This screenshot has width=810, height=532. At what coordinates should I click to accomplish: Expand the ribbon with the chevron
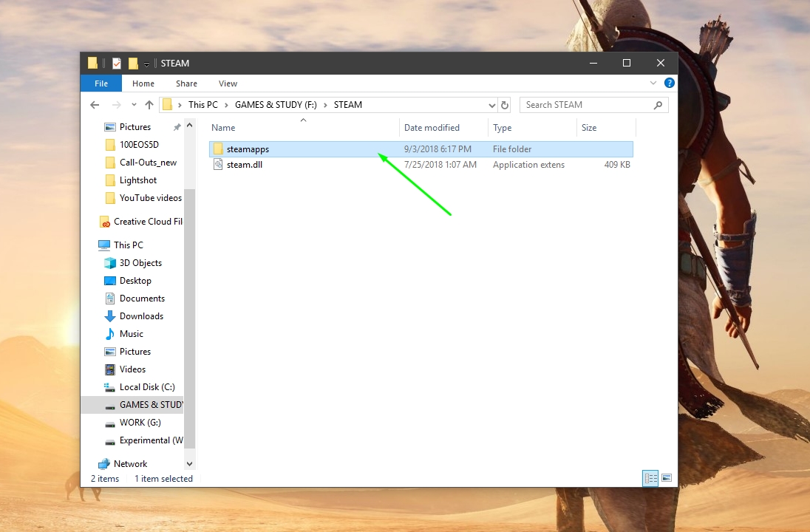pyautogui.click(x=653, y=83)
